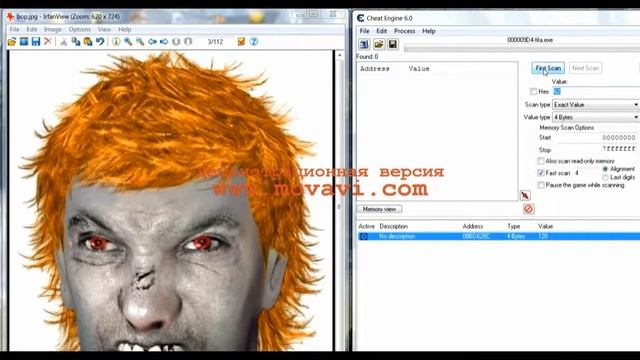Open the Cheat Engine Edit menu
Viewport: 640px width, 360px height.
(x=381, y=31)
